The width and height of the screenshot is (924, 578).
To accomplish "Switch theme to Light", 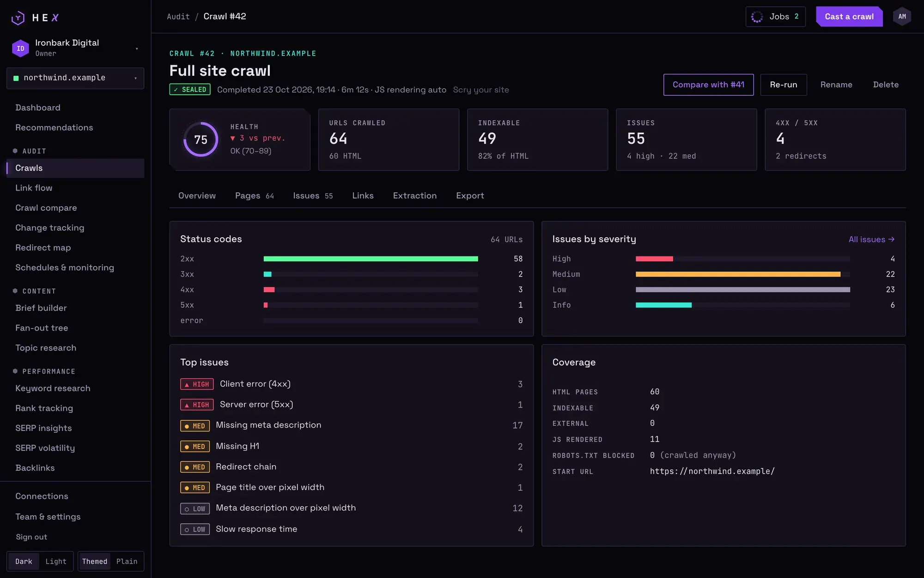I will point(56,561).
